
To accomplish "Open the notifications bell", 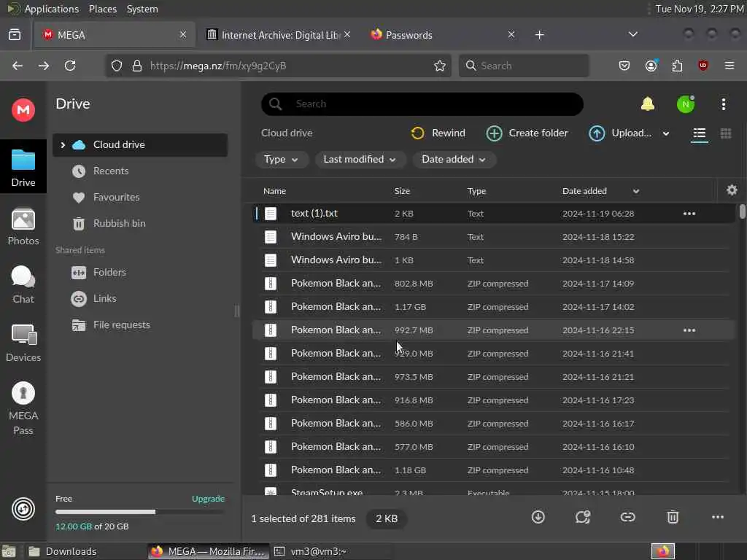I will 648,104.
